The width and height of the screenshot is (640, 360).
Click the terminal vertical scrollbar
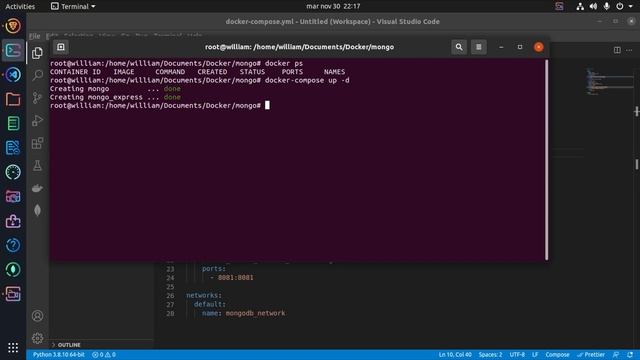click(x=547, y=160)
